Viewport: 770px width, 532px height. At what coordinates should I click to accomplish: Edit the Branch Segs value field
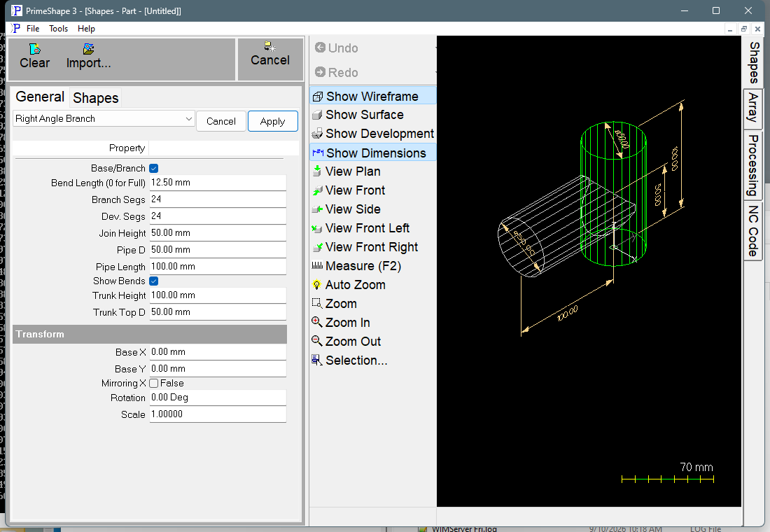[218, 199]
